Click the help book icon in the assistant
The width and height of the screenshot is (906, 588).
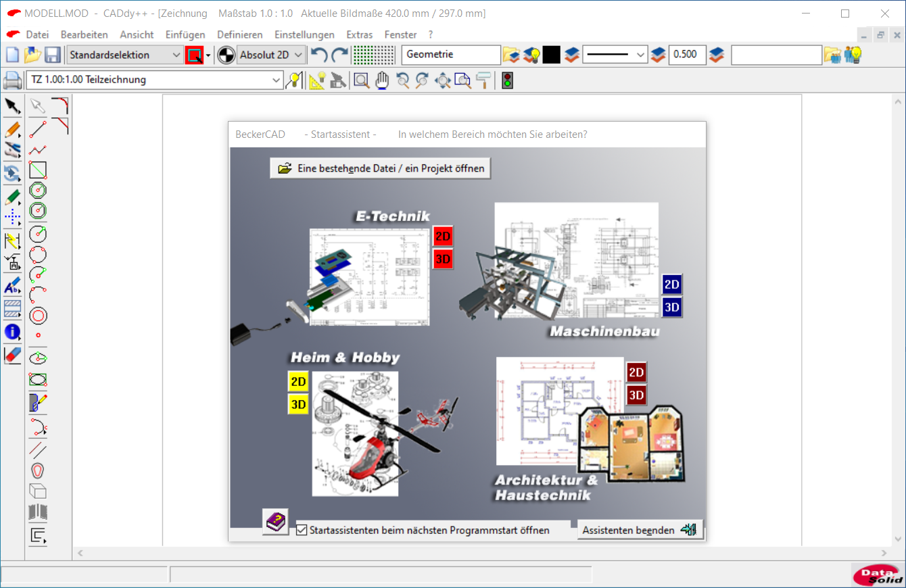[x=275, y=522]
